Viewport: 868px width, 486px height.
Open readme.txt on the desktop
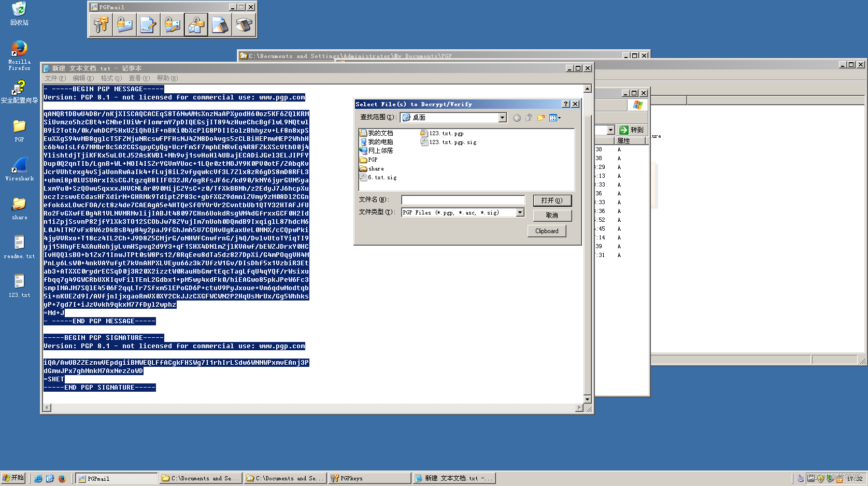[x=19, y=247]
